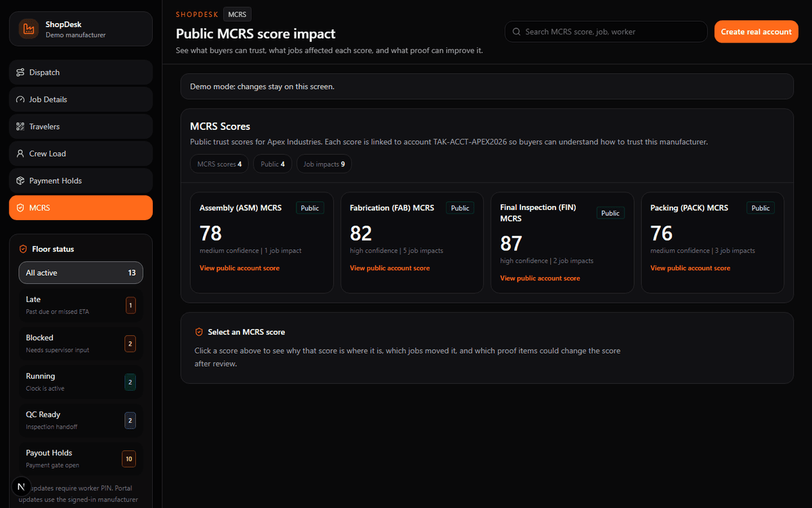Click the MCRS Scores section heading
Screen dimensions: 812x508
click(x=220, y=127)
